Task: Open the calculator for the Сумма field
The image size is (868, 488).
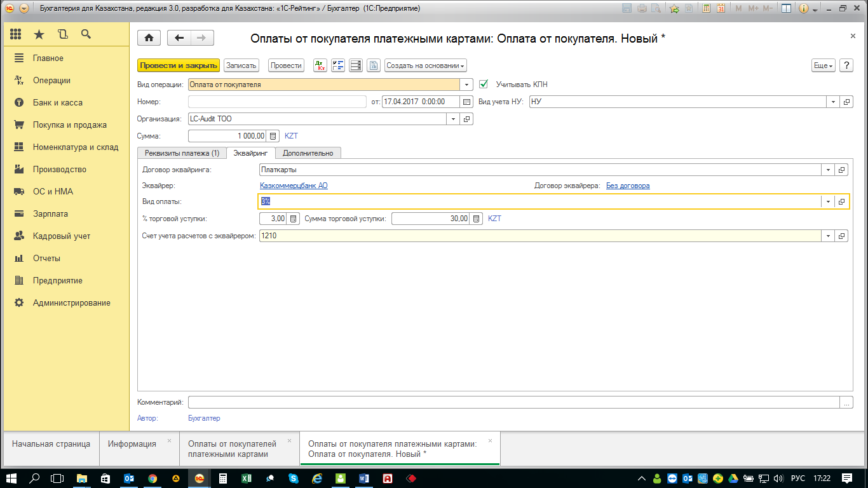Action: [x=273, y=136]
